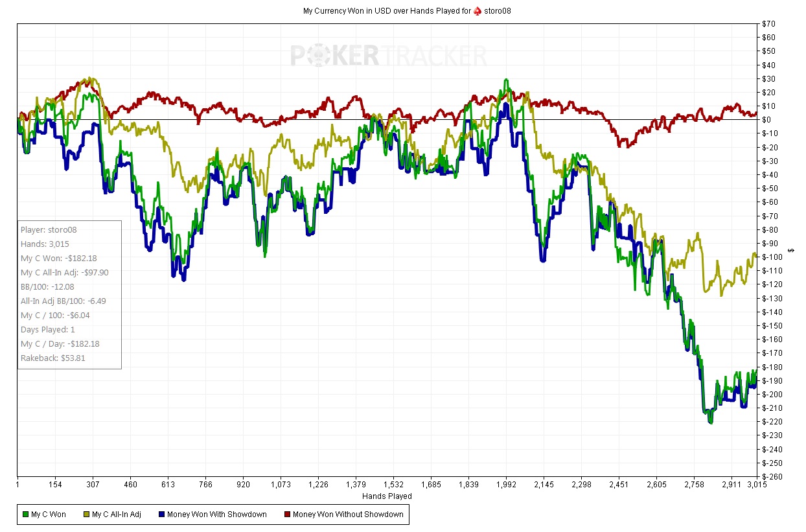This screenshot has height=532, width=806.
Task: Select the Player: storo08 line in info box
Action: (x=49, y=229)
